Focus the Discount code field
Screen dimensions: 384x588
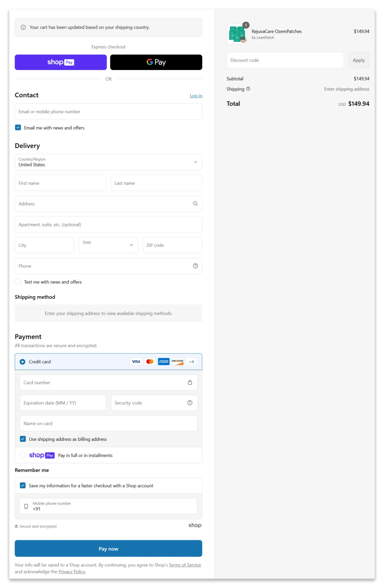click(x=285, y=60)
